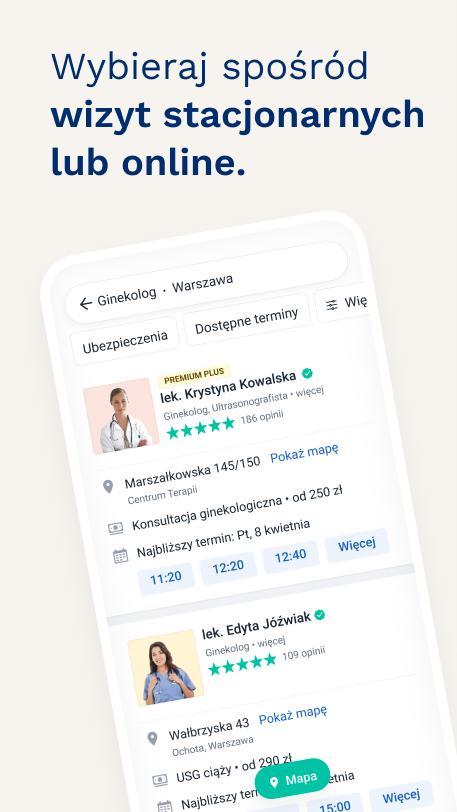Open the Dostępne terminy filter chip

[247, 320]
